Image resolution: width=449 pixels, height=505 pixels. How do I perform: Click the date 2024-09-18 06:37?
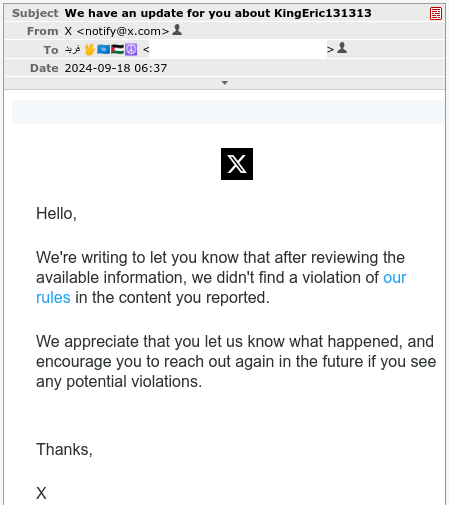coord(116,68)
